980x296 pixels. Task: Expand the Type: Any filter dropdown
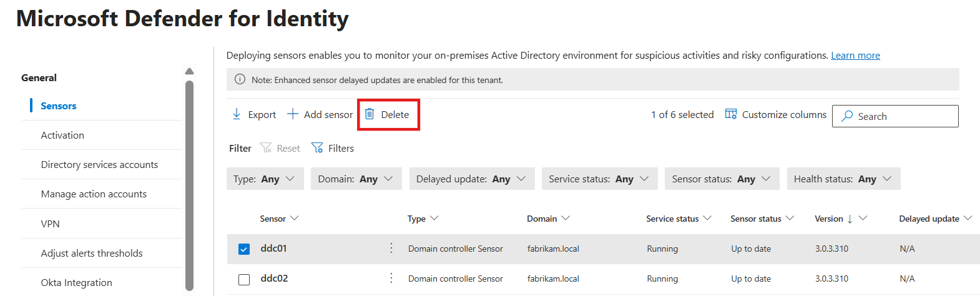point(265,179)
